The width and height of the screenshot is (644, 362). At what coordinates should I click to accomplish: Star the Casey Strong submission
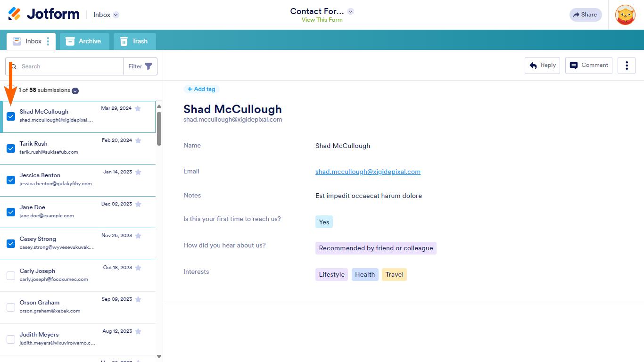138,236
